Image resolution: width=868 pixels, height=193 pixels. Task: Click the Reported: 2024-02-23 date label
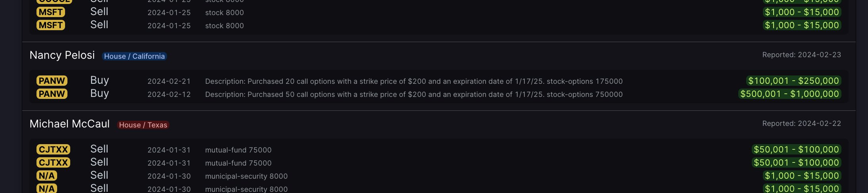coord(801,55)
